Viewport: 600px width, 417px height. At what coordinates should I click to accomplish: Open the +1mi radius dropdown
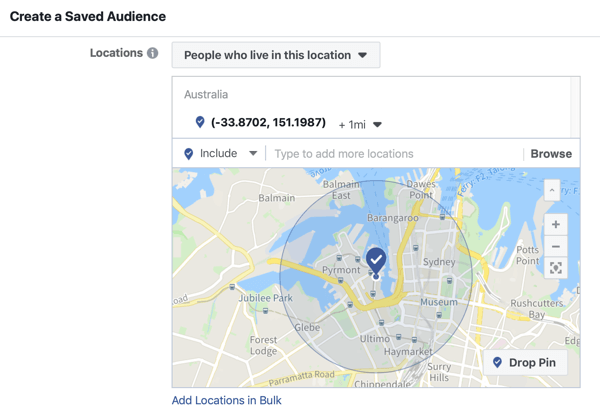pyautogui.click(x=361, y=124)
